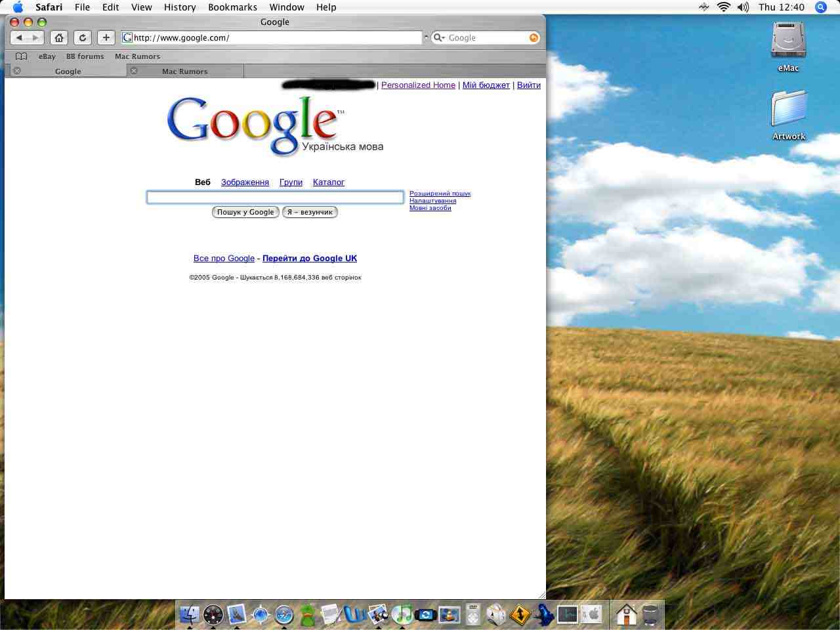Screen dimensions: 840x630
Task: Open the Все про Google link
Action: [224, 259]
